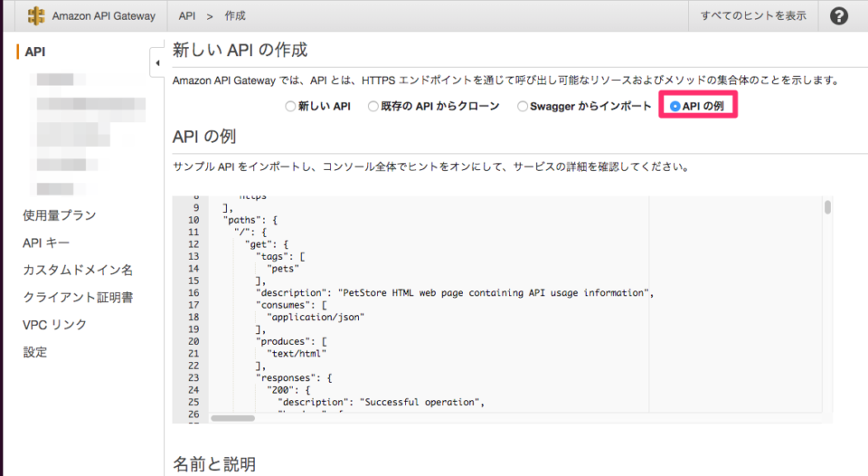
Task: Select 既存の API からクローン radio option
Action: pyautogui.click(x=373, y=106)
